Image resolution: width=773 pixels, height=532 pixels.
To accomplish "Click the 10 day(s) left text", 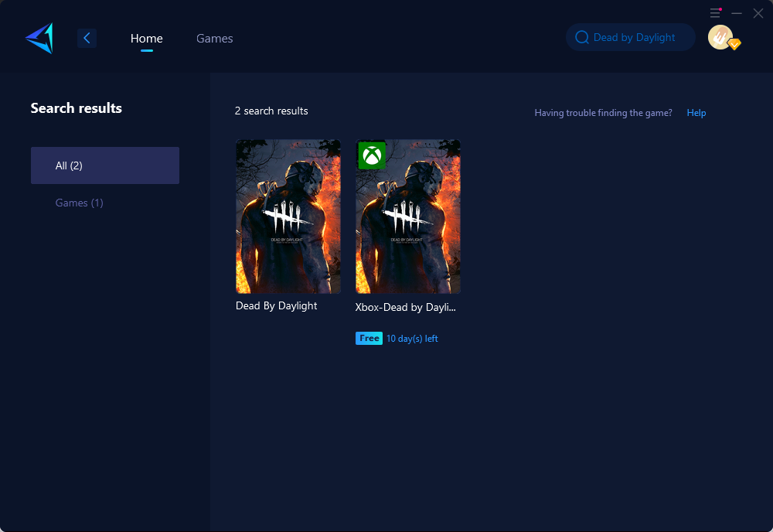I will [412, 339].
